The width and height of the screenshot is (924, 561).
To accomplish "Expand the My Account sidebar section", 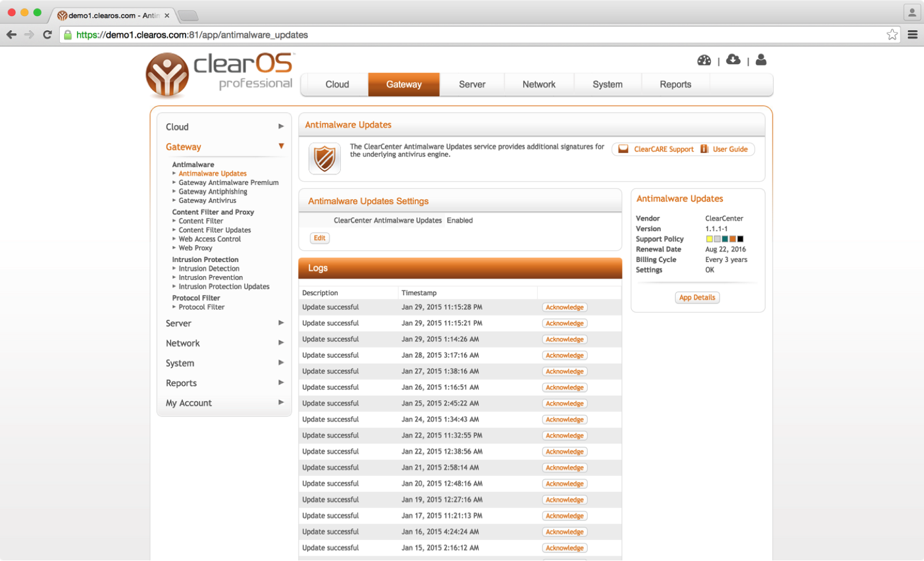I will click(225, 403).
